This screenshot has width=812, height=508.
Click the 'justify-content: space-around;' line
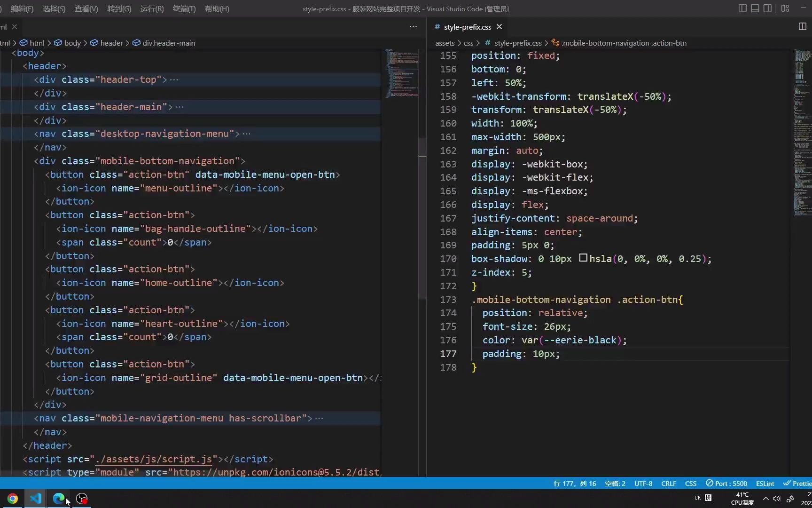pyautogui.click(x=554, y=218)
